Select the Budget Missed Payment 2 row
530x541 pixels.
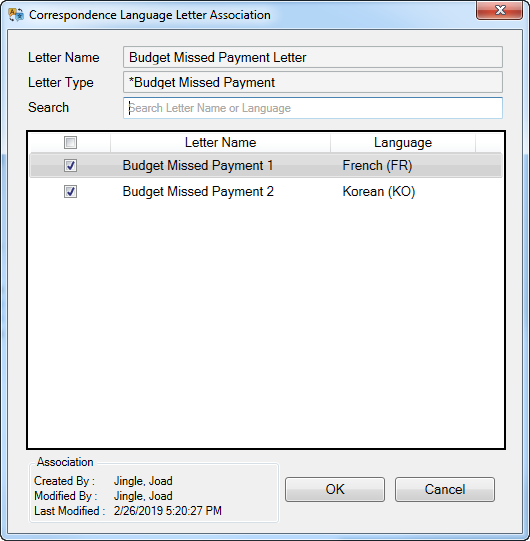click(266, 191)
